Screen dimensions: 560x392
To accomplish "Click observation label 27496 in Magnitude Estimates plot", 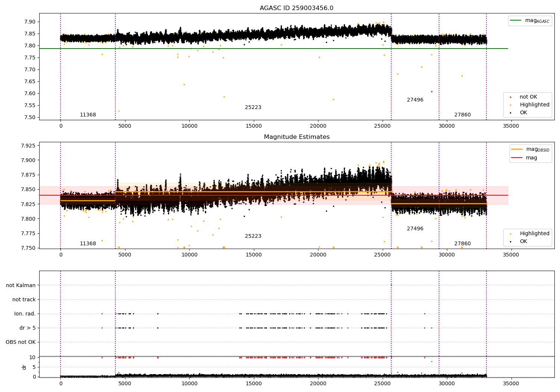I will 415,229.
